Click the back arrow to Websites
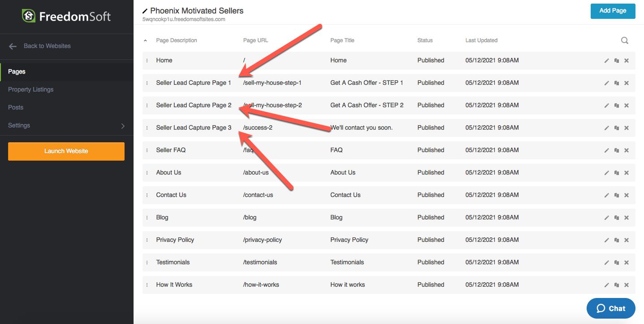This screenshot has width=644, height=324. [x=13, y=46]
